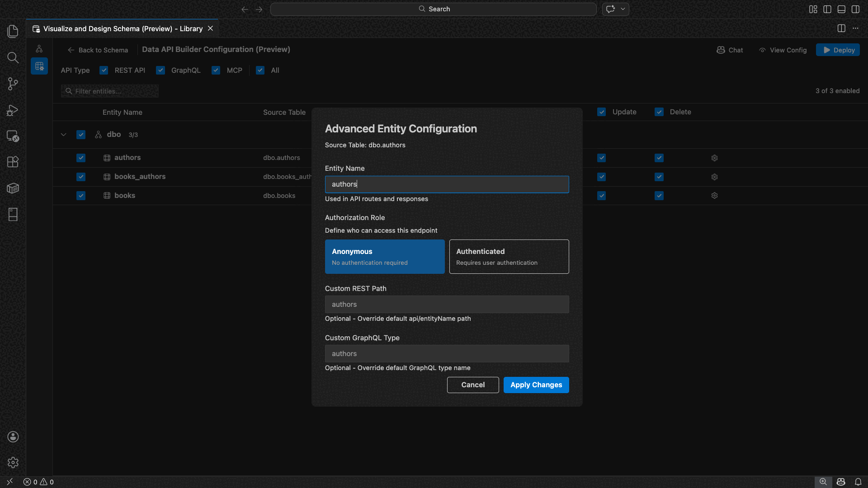
Task: Select the Visualize and Design Schema tab
Action: [122, 28]
